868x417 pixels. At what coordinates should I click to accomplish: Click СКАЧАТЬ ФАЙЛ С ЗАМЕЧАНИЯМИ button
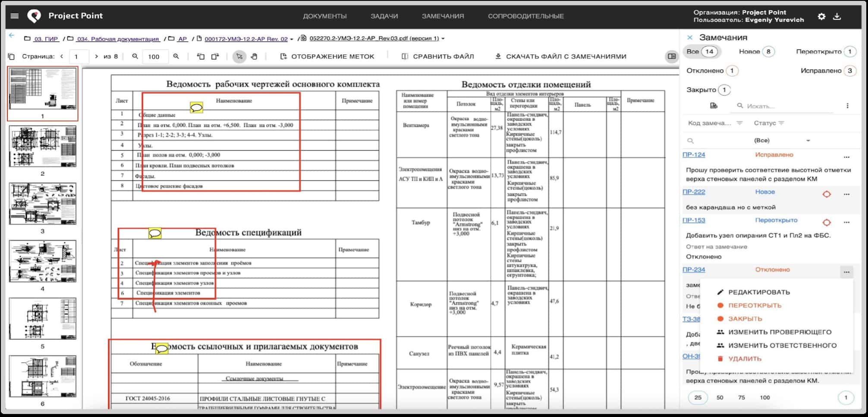[x=561, y=56]
